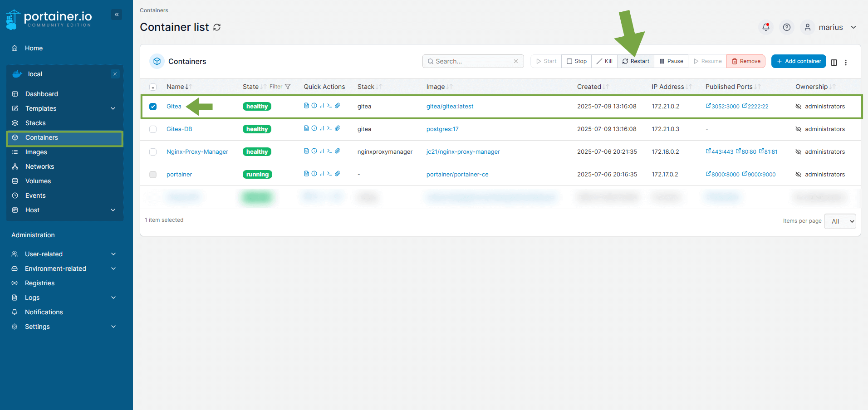This screenshot has height=410, width=868.
Task: Open Dashboard in sidebar
Action: click(64, 94)
